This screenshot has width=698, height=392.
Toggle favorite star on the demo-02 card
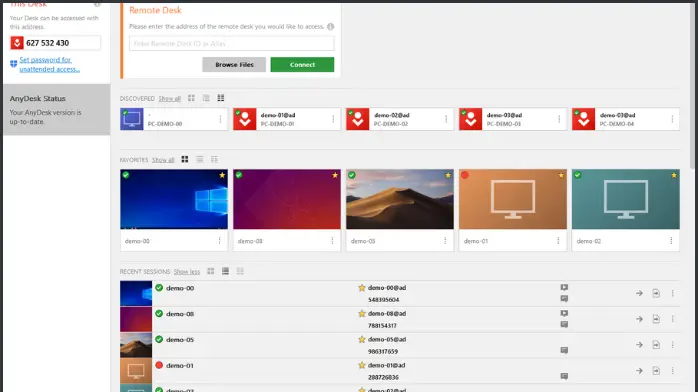point(674,175)
